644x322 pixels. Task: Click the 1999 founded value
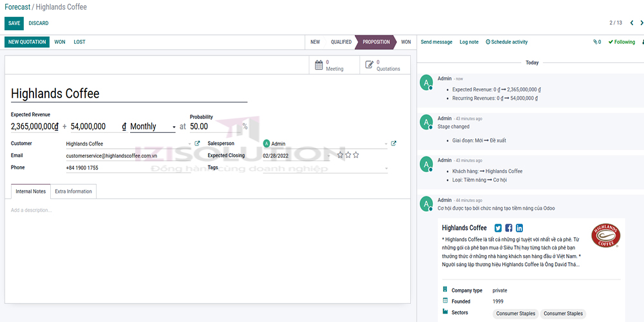(x=498, y=301)
